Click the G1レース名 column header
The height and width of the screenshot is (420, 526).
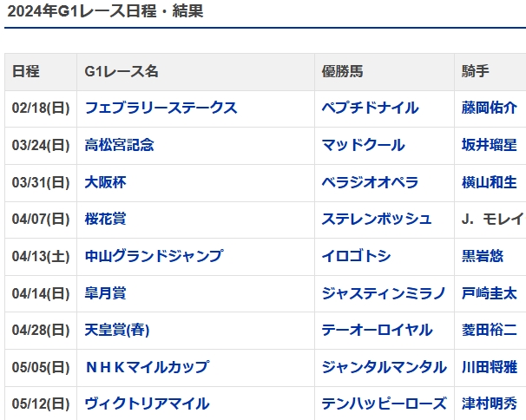122,72
